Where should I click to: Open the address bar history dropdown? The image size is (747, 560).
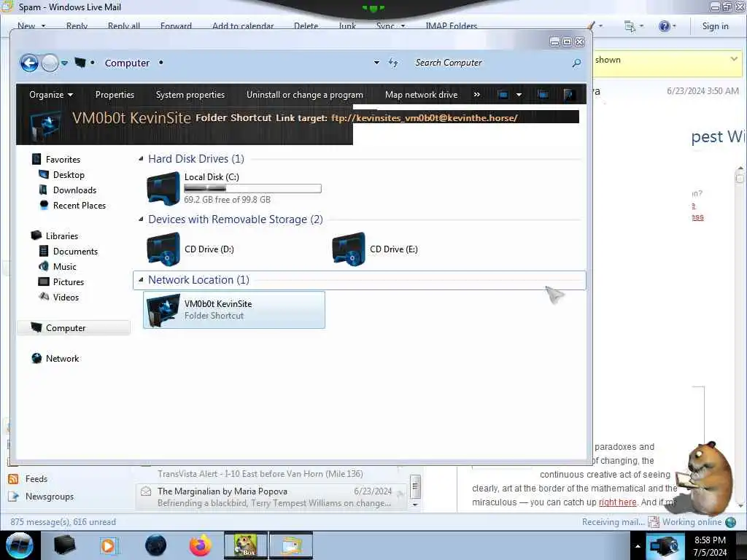(x=376, y=63)
